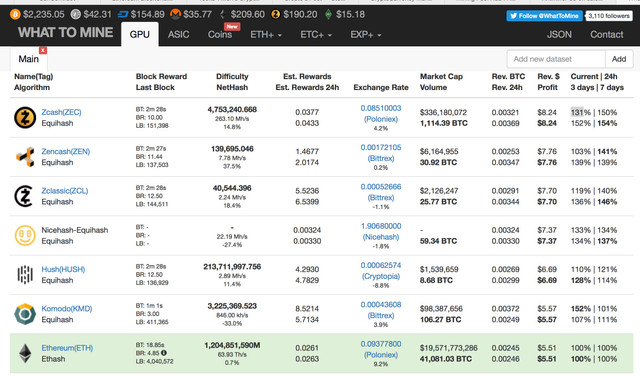
Task: Open the Ethereum(ETH) coin link
Action: pyautogui.click(x=67, y=348)
